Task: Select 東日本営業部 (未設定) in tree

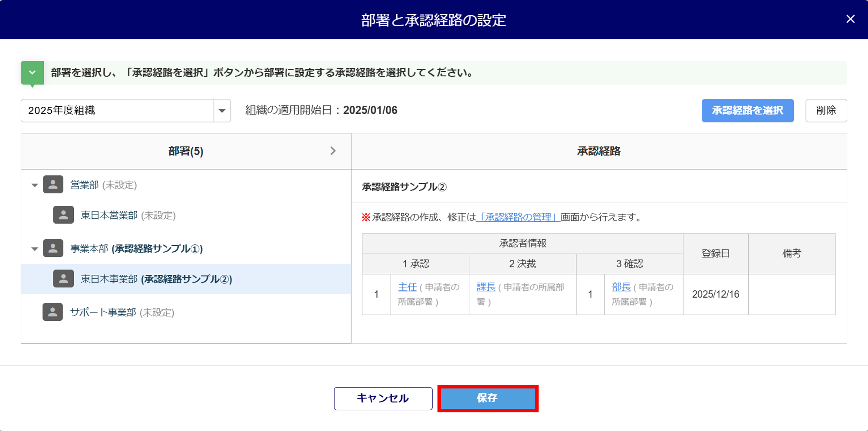Action: (128, 216)
